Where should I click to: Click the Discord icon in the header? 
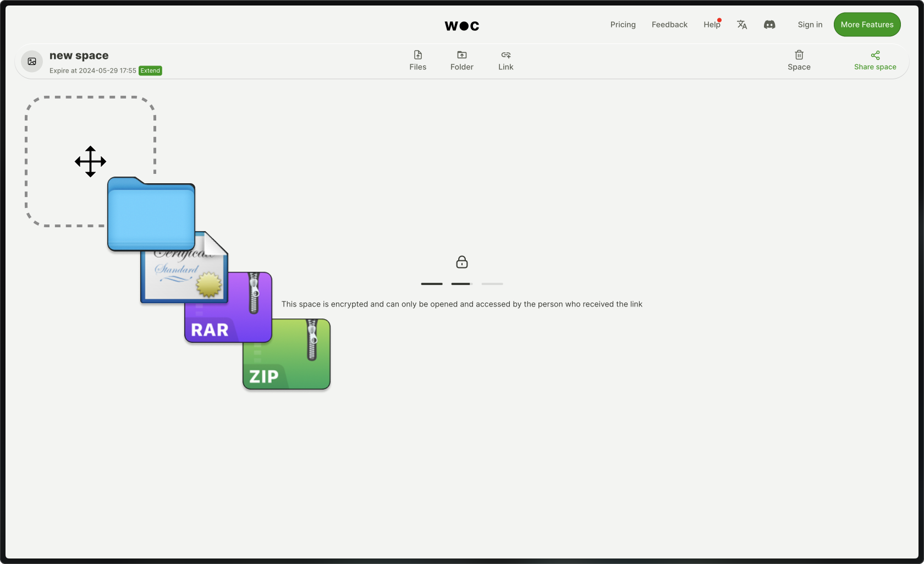(x=769, y=24)
